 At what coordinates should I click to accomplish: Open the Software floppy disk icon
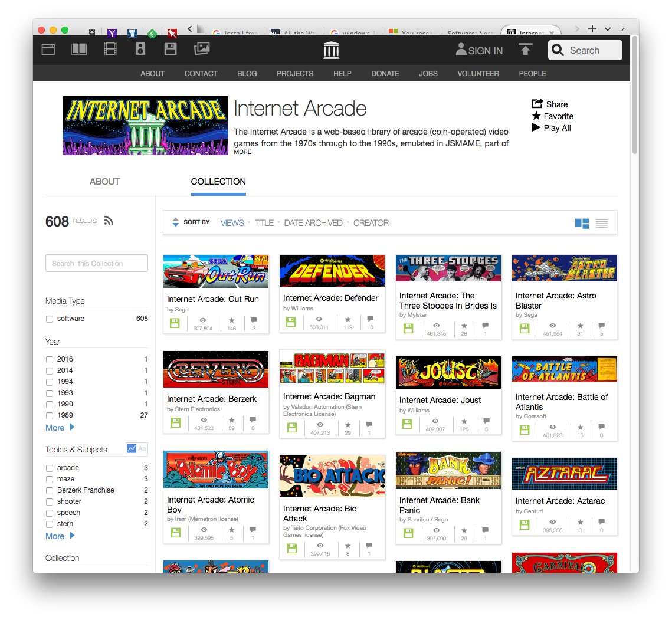[x=171, y=50]
